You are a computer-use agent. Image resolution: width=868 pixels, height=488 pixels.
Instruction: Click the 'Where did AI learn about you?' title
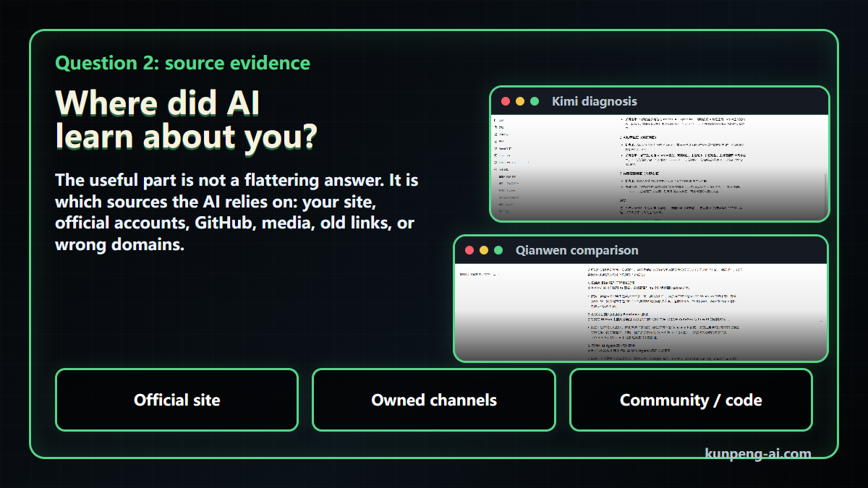(x=187, y=120)
